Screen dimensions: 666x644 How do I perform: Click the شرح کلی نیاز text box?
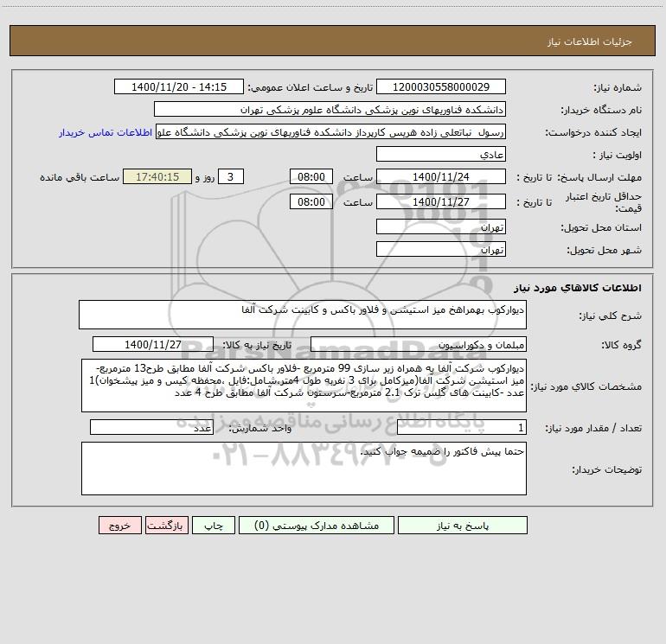(x=303, y=315)
